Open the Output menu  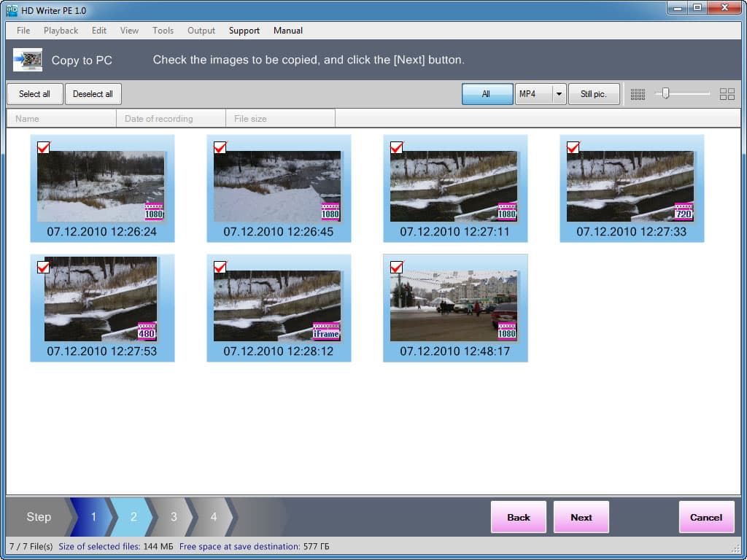tap(201, 31)
